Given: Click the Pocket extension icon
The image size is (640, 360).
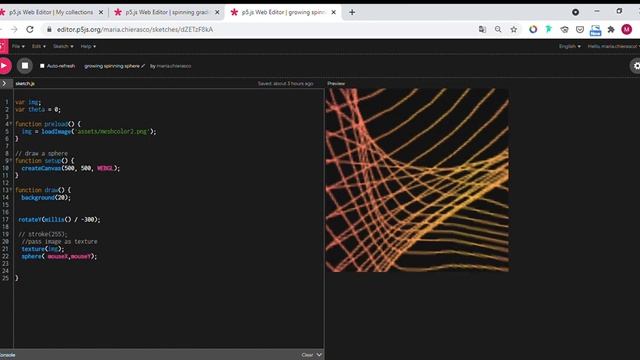Looking at the screenshot, I should pos(580,29).
